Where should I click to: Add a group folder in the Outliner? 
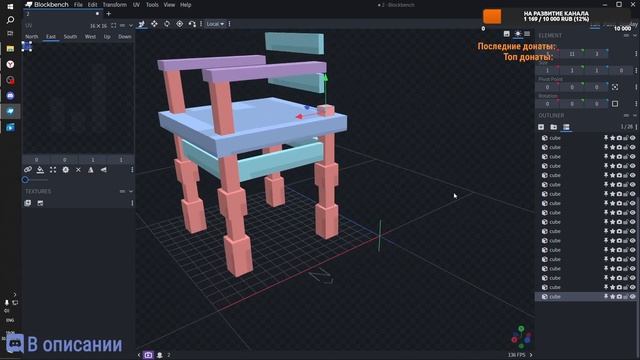tap(553, 127)
